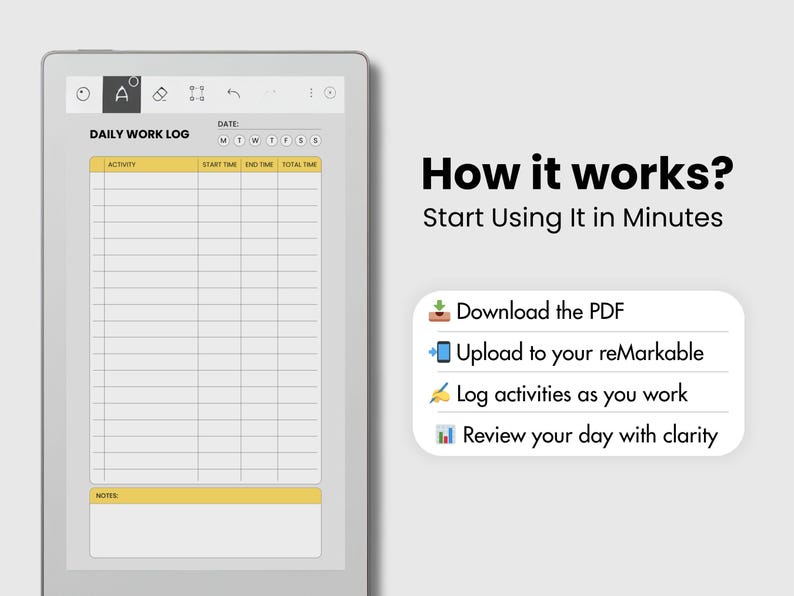This screenshot has height=596, width=794.
Task: Mark the final S day circle
Action: click(315, 140)
